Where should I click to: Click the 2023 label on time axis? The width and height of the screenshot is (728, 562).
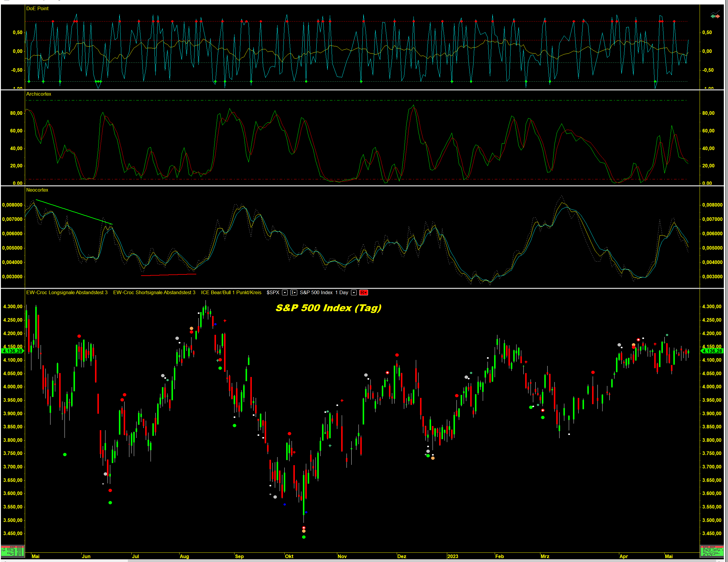point(452,556)
